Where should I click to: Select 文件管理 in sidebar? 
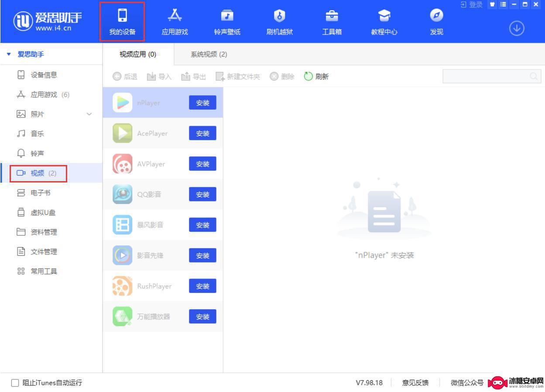[51, 252]
